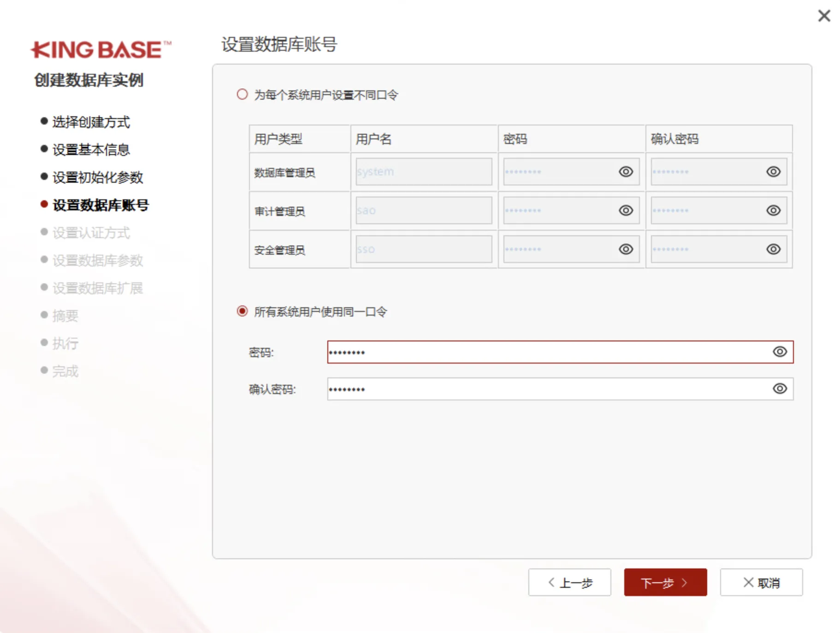Click the shared password input field
Viewport: 840px width, 633px height.
(530, 351)
